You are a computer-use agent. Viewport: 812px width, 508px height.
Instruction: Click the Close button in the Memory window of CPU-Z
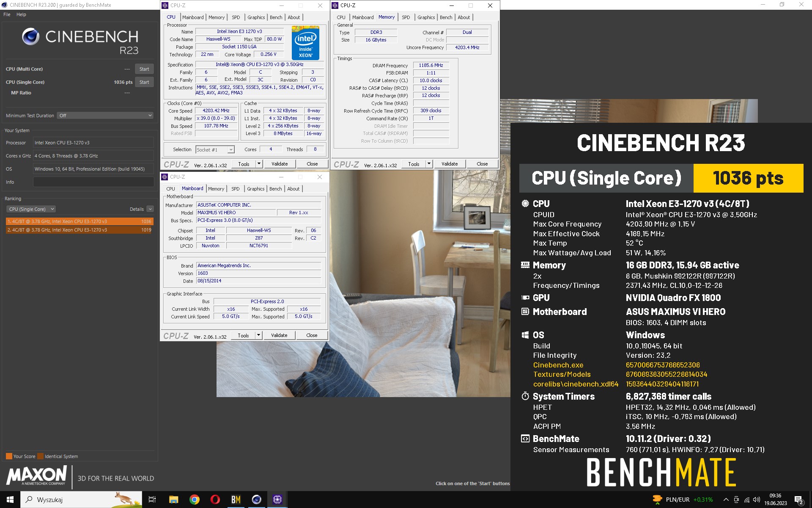click(x=482, y=164)
